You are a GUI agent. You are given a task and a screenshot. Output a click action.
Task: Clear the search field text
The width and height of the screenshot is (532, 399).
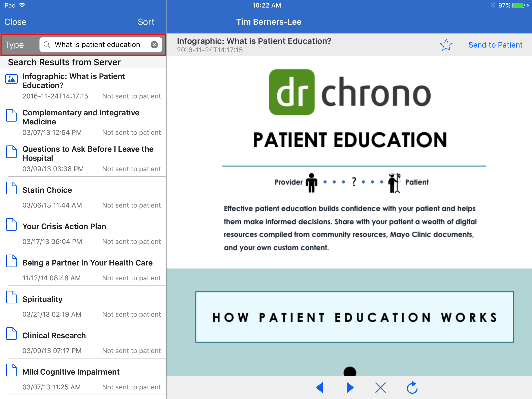pos(155,44)
